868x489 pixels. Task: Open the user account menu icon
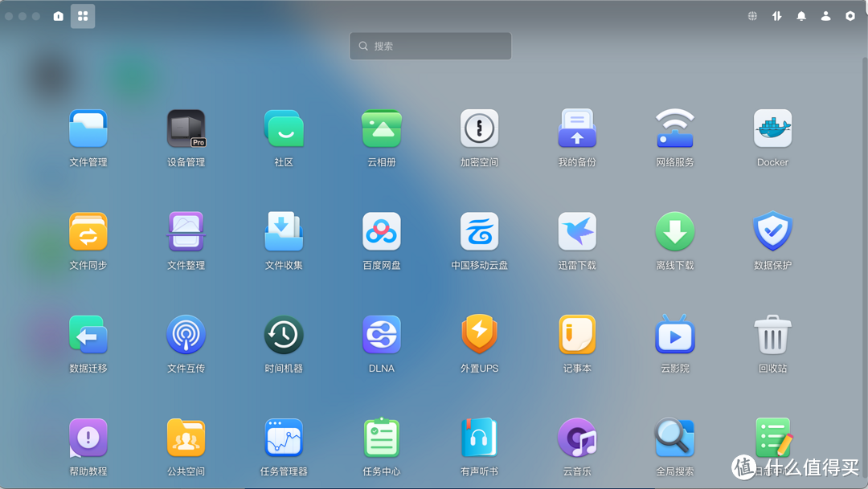(x=825, y=16)
